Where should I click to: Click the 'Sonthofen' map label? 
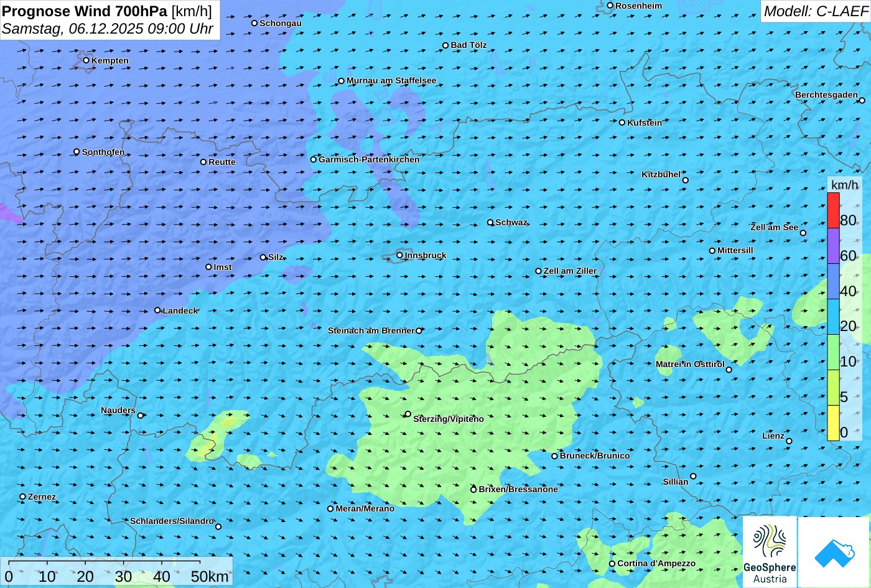click(x=103, y=152)
